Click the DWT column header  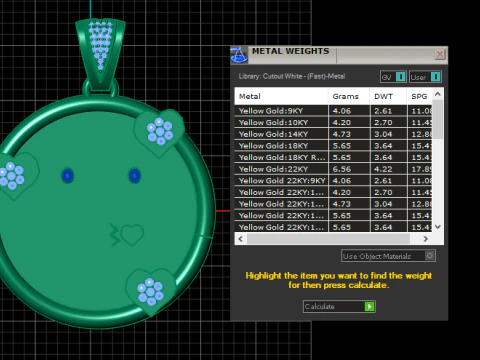coord(388,96)
